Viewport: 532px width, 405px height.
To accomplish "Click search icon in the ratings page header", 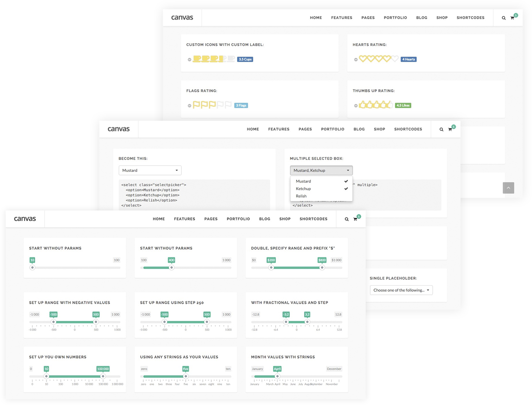I will [504, 18].
